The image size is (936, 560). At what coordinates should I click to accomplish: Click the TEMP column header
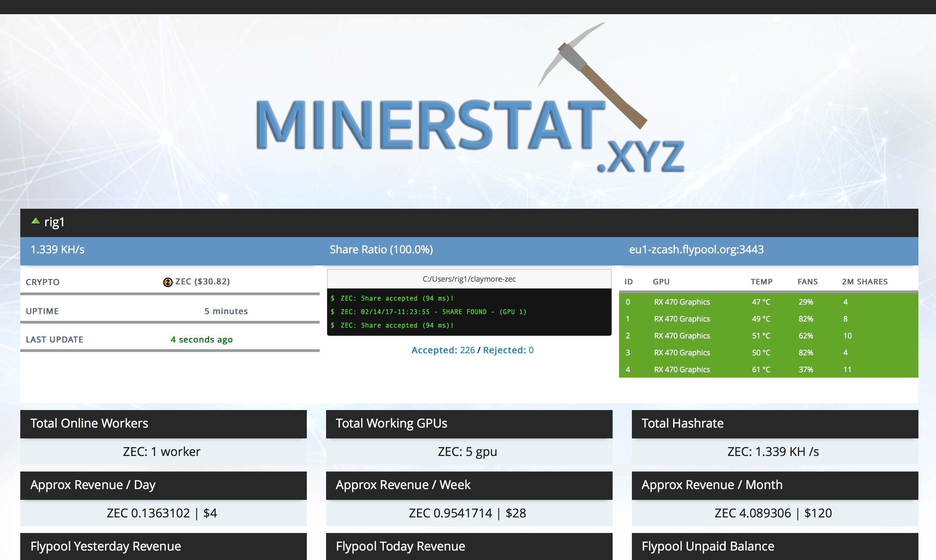761,282
